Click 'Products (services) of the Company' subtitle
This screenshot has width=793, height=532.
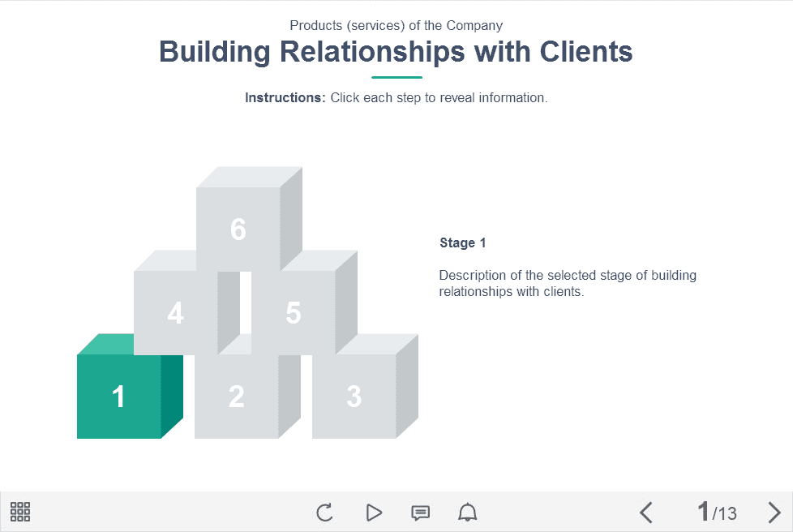396,25
